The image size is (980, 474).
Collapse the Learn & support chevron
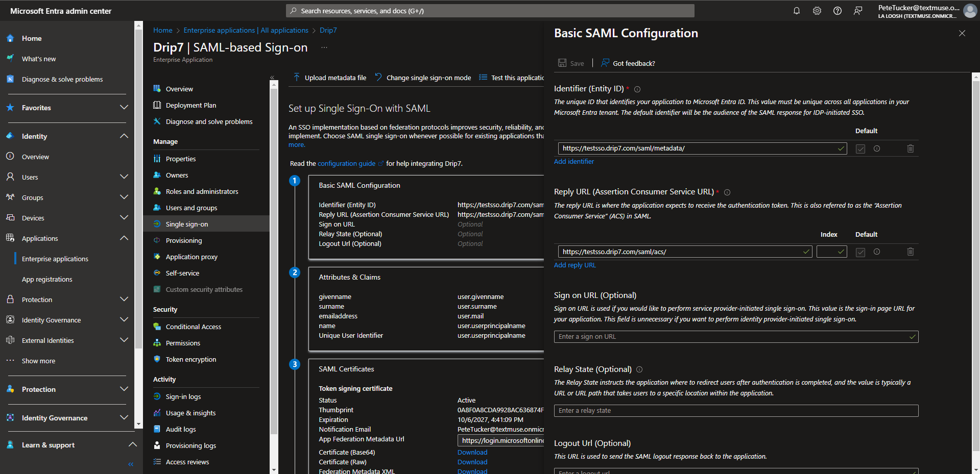coord(133,444)
